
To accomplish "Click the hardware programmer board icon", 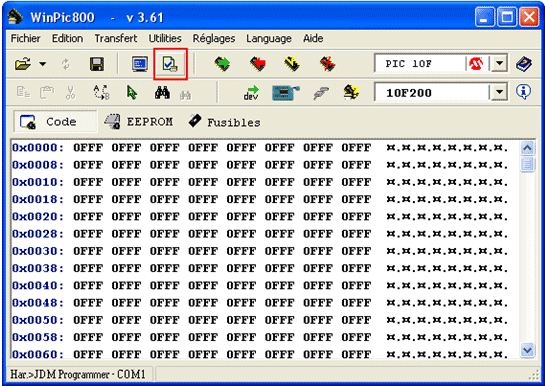I will [x=286, y=93].
